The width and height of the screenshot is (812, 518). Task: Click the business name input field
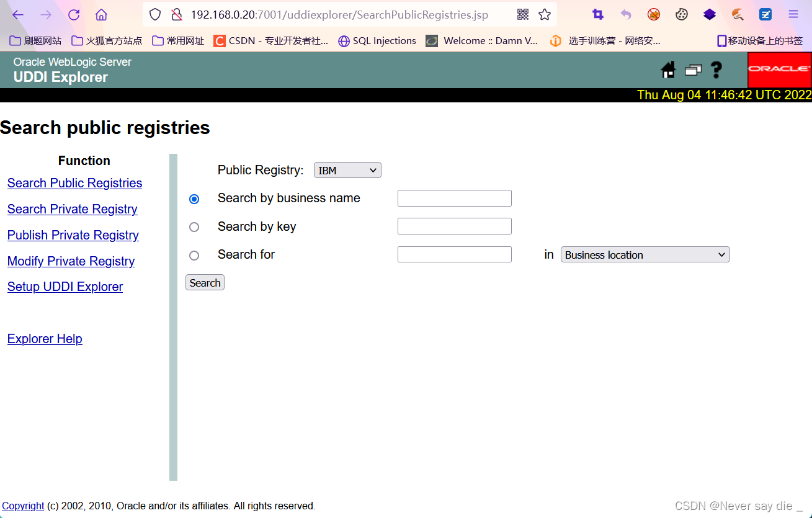(x=454, y=198)
